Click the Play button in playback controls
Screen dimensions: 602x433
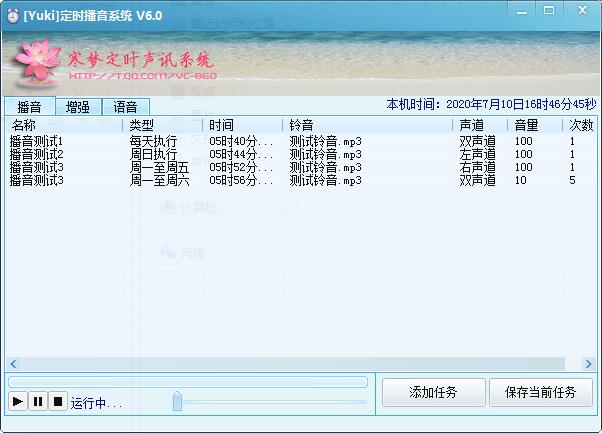point(18,402)
